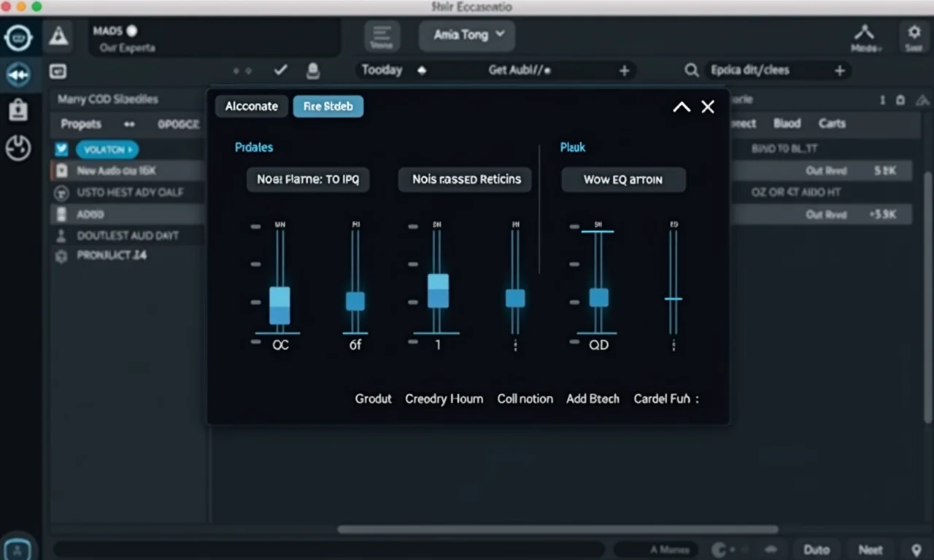
Task: Expand the Cardel Fun options
Action: [x=666, y=399]
